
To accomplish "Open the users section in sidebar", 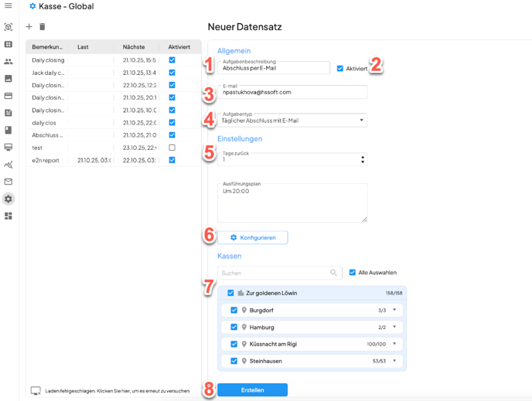I will click(x=9, y=62).
